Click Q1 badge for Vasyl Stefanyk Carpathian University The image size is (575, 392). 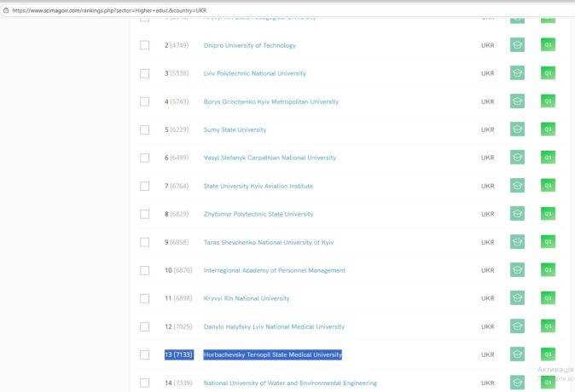pyautogui.click(x=548, y=158)
